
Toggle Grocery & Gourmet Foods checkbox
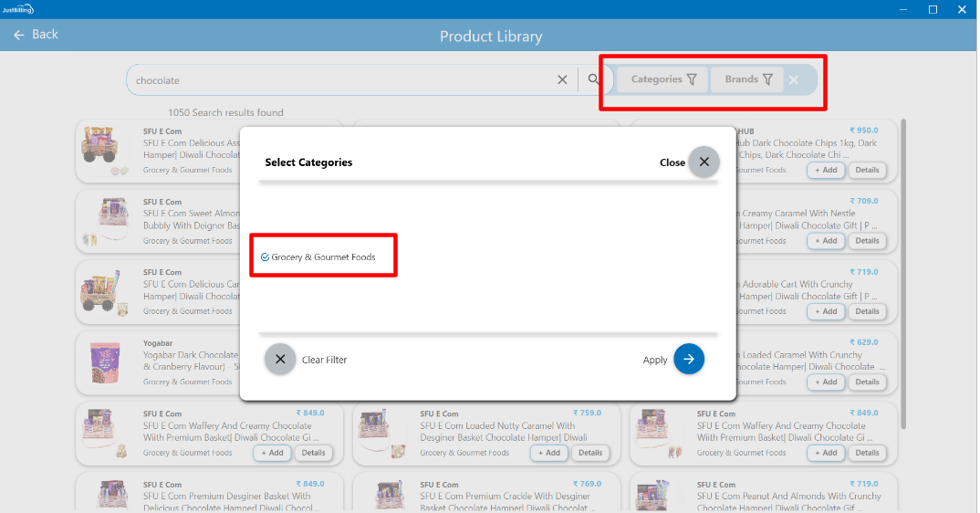tap(265, 257)
